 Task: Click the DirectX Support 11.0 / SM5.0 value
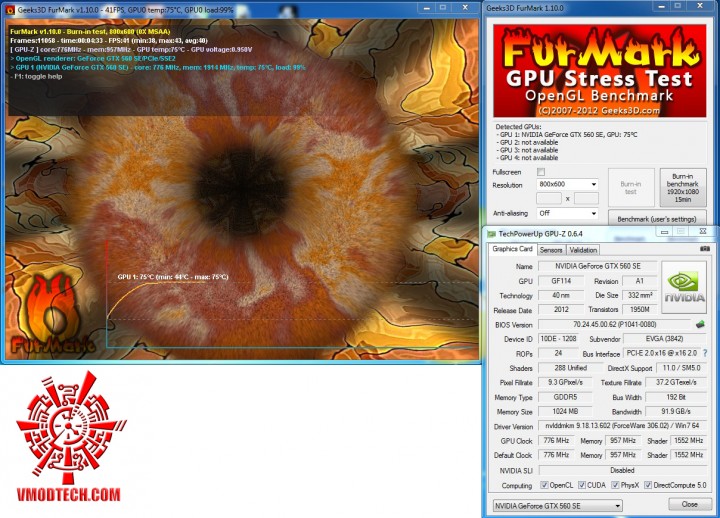pyautogui.click(x=681, y=368)
